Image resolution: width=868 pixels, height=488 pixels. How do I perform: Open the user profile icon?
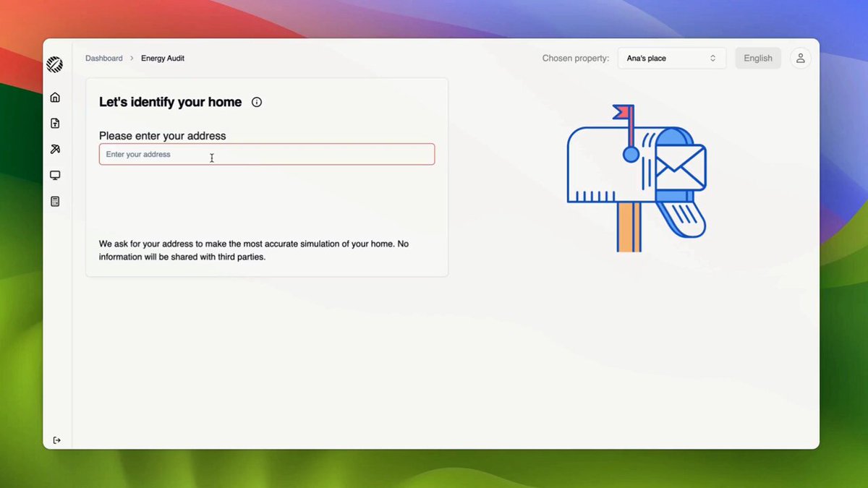click(x=800, y=59)
